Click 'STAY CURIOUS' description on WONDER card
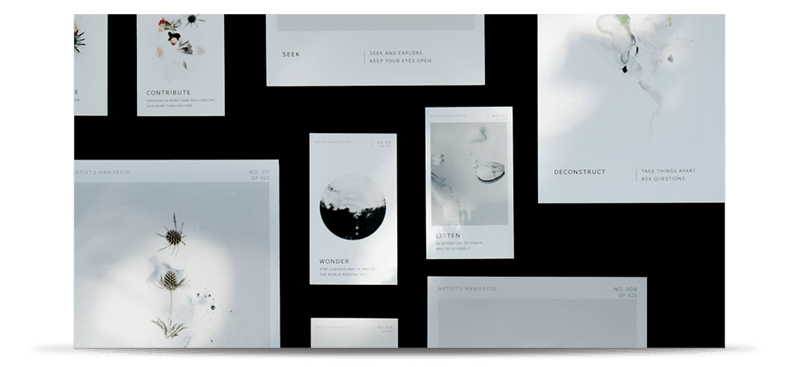Image resolution: width=800 pixels, height=367 pixels. click(347, 272)
